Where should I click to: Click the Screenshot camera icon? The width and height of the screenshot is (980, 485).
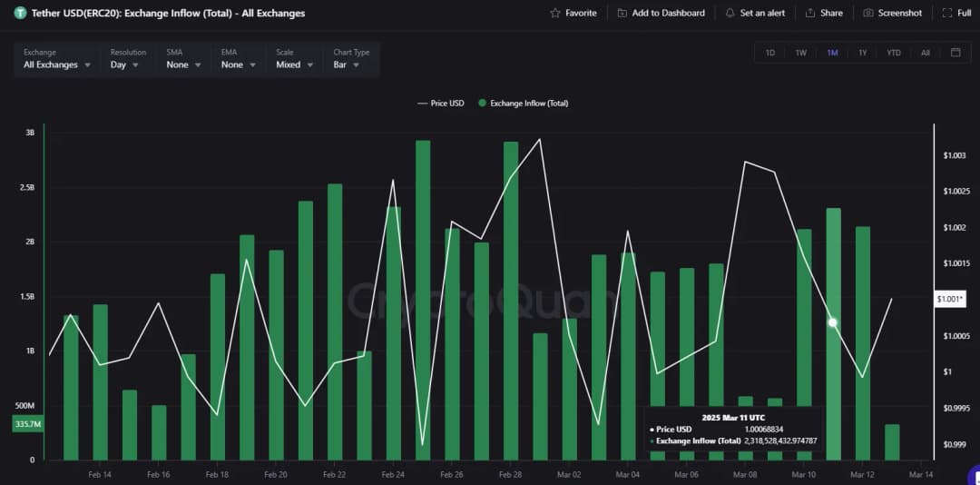click(868, 14)
